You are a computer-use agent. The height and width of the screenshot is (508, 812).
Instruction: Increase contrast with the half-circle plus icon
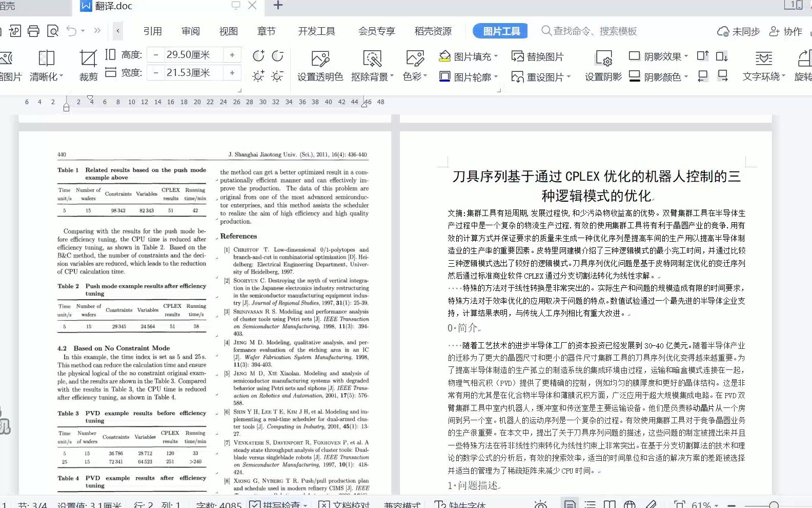pos(258,56)
